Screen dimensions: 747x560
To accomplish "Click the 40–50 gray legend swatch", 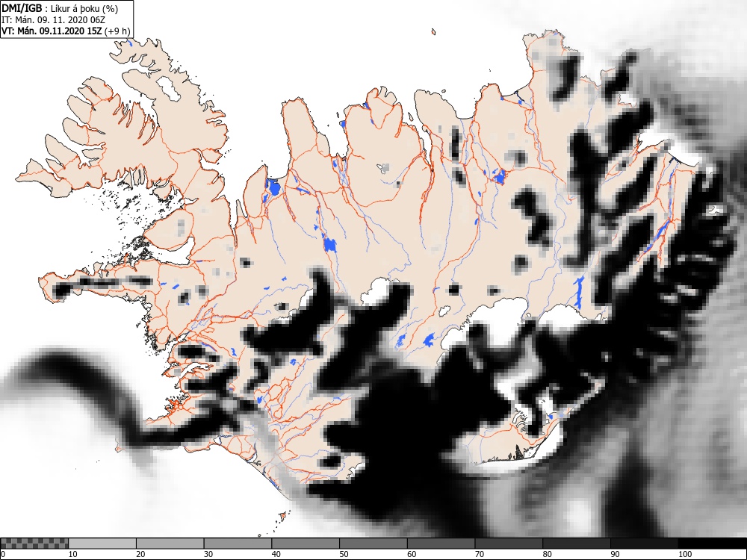I will click(306, 544).
